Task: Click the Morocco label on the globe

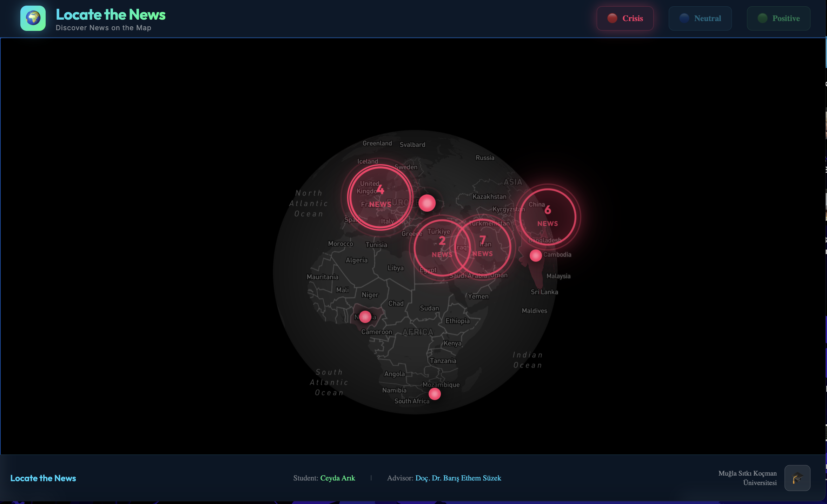Action: (340, 244)
